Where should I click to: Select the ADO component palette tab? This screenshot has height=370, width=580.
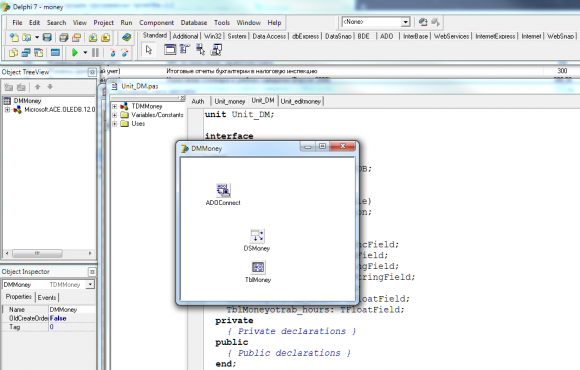[387, 36]
